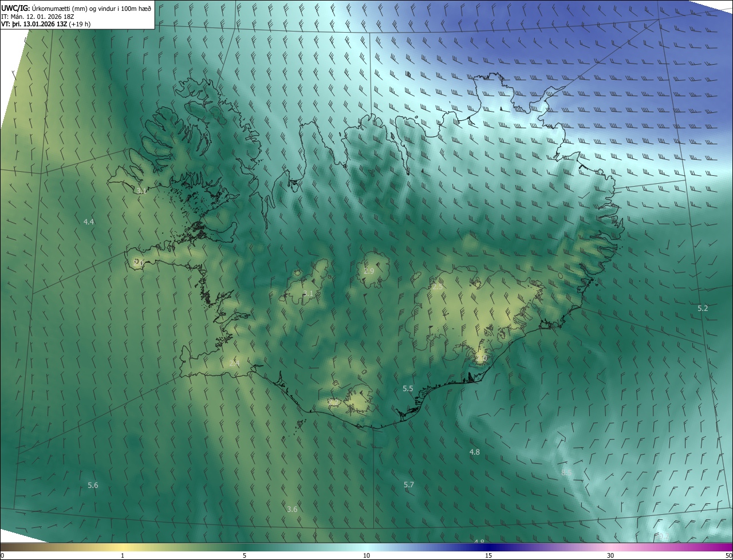Click the 2.4 value label on the map
Image resolution: width=733 pixels, height=560 pixels.
tap(234, 363)
